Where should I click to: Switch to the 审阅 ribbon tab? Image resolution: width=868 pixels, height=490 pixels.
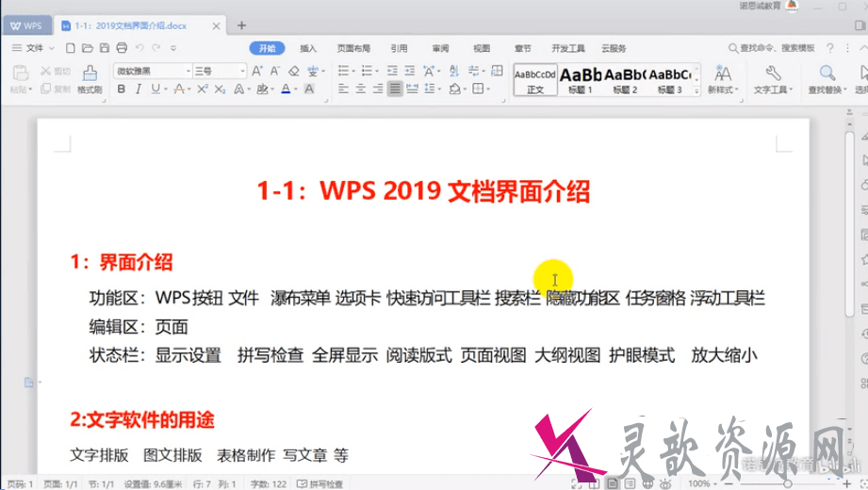(441, 48)
